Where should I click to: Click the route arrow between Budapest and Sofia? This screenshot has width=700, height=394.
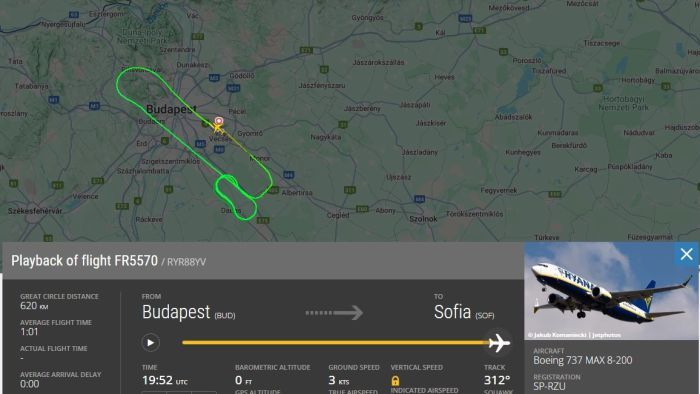point(334,312)
